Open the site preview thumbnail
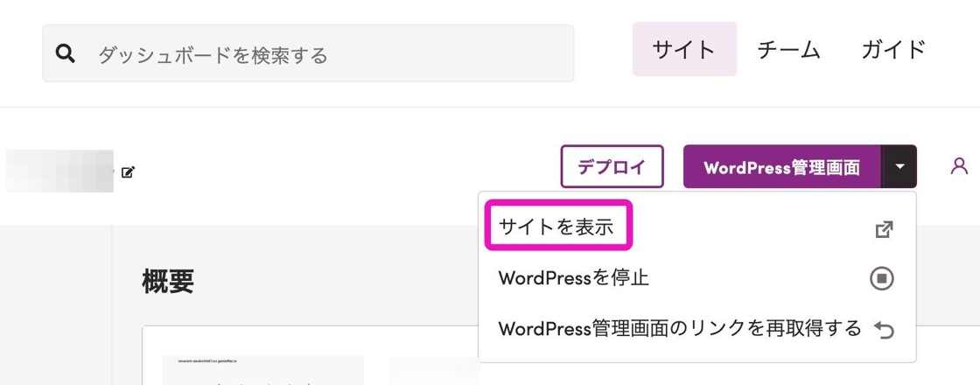Viewport: 980px width, 385px height. pos(263,371)
